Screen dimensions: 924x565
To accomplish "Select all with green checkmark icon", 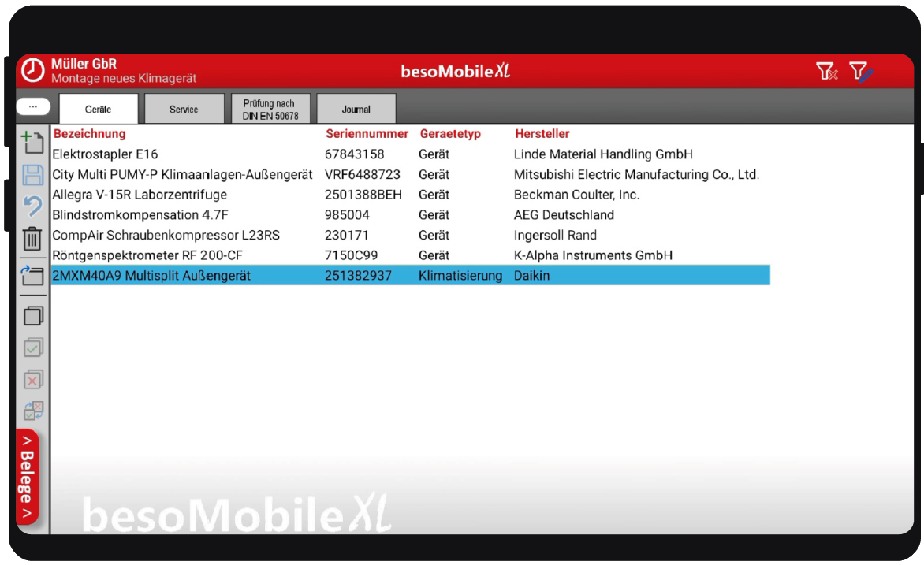I will coord(33,348).
